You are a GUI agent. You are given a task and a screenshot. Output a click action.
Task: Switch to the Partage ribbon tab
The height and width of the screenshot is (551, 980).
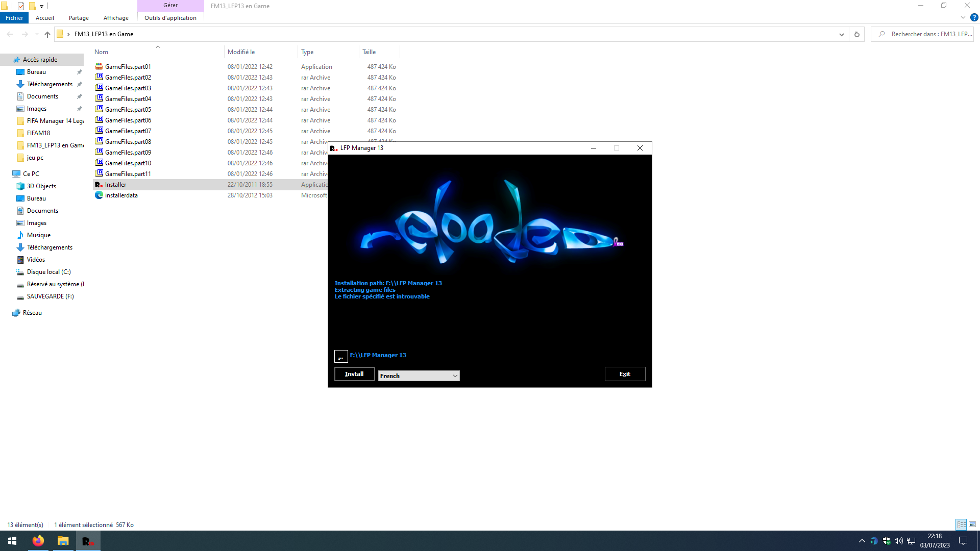point(79,18)
